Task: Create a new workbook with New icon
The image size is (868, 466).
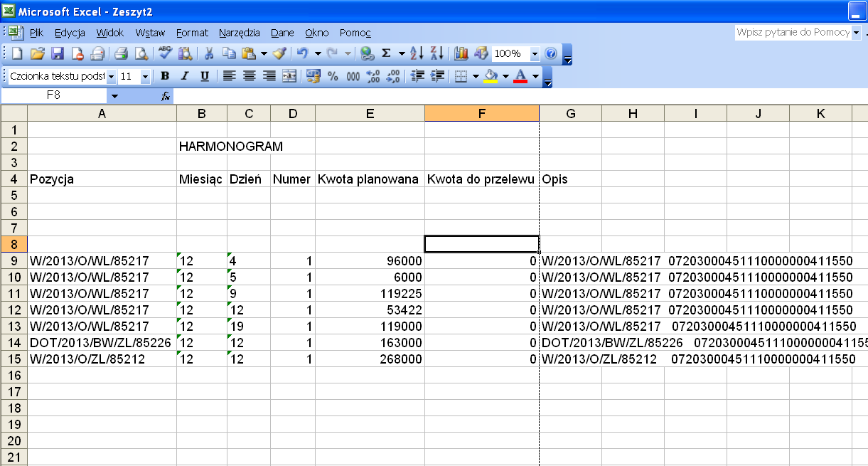Action: [x=18, y=53]
